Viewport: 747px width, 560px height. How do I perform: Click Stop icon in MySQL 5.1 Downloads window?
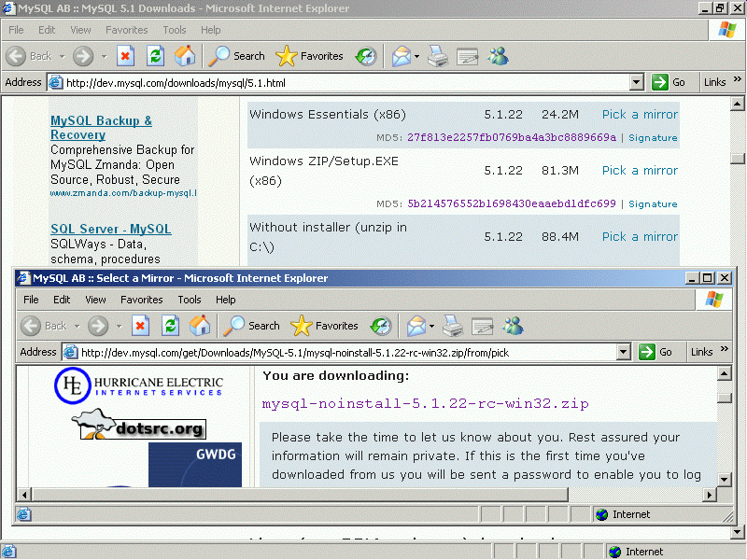pos(125,56)
